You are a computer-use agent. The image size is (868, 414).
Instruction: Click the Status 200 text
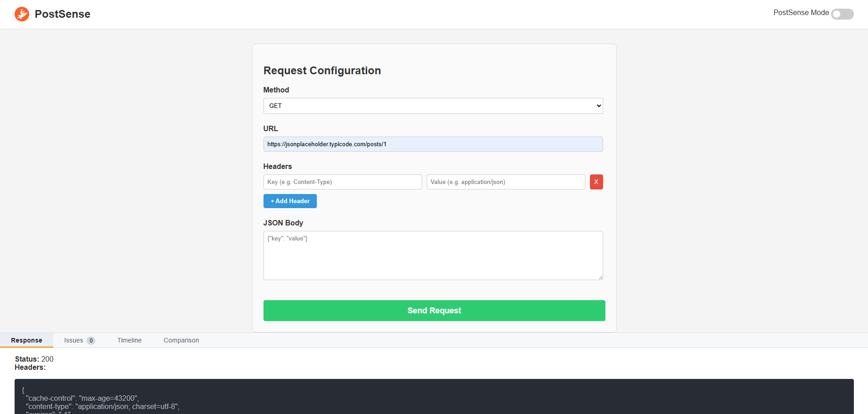pos(34,359)
